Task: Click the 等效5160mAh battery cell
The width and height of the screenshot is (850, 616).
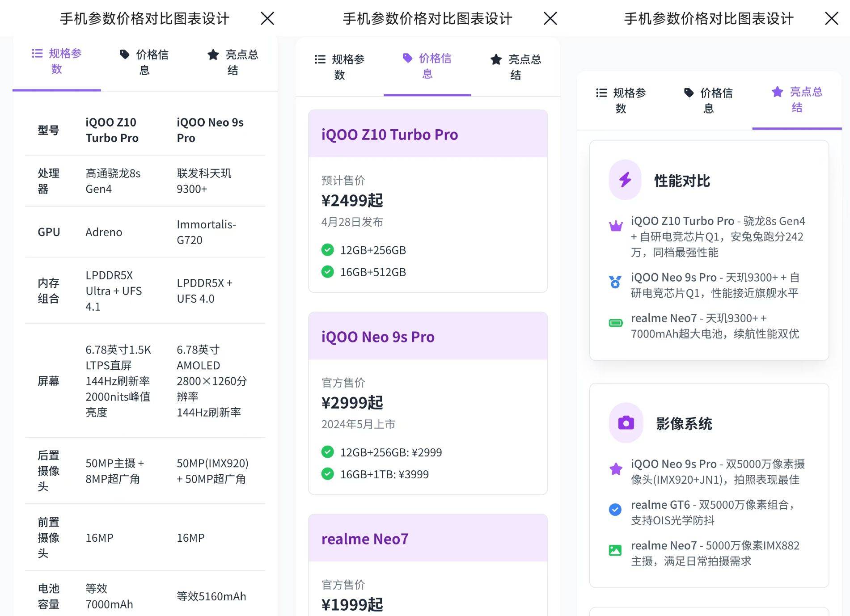Action: (211, 596)
